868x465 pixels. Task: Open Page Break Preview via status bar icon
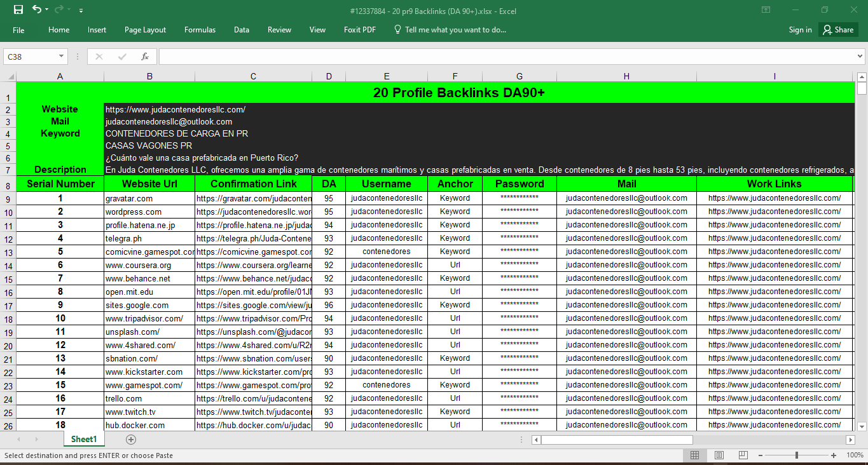click(x=742, y=455)
